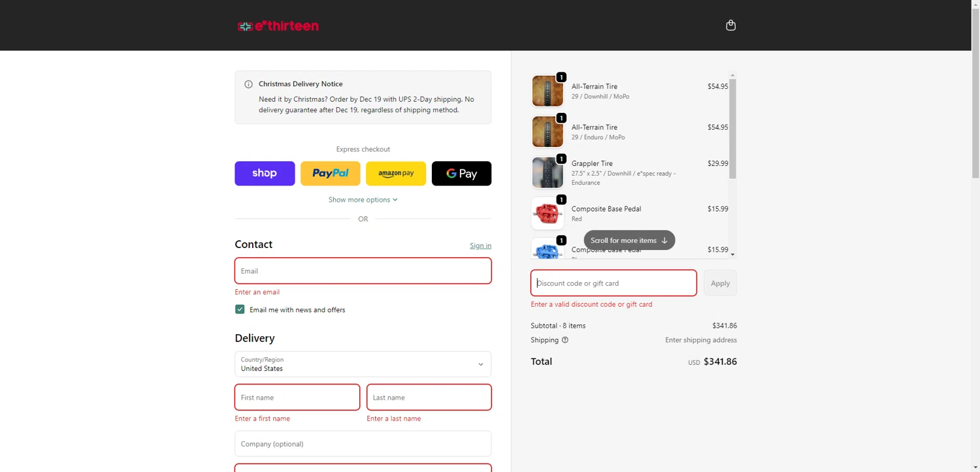Open the shopping bag cart icon

point(730,25)
